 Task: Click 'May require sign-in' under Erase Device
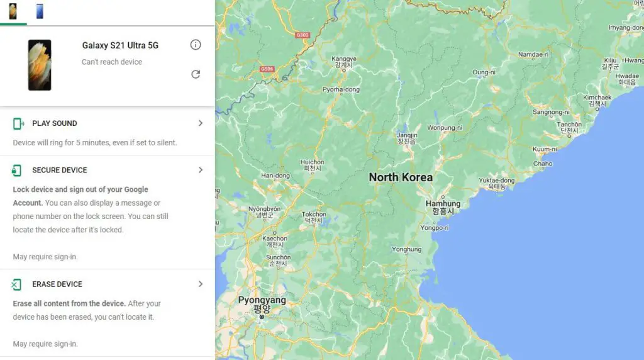[x=45, y=344]
